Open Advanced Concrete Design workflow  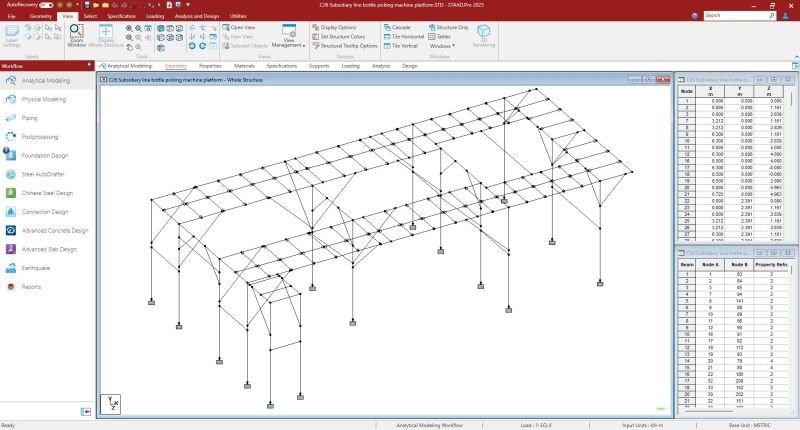[47, 231]
